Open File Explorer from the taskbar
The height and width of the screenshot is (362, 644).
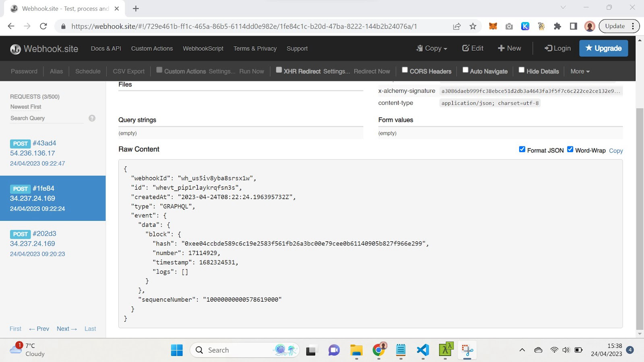(356, 350)
